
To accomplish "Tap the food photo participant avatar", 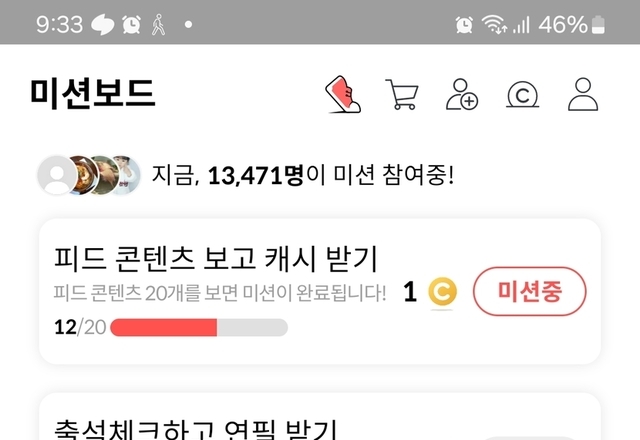I will pos(84,176).
